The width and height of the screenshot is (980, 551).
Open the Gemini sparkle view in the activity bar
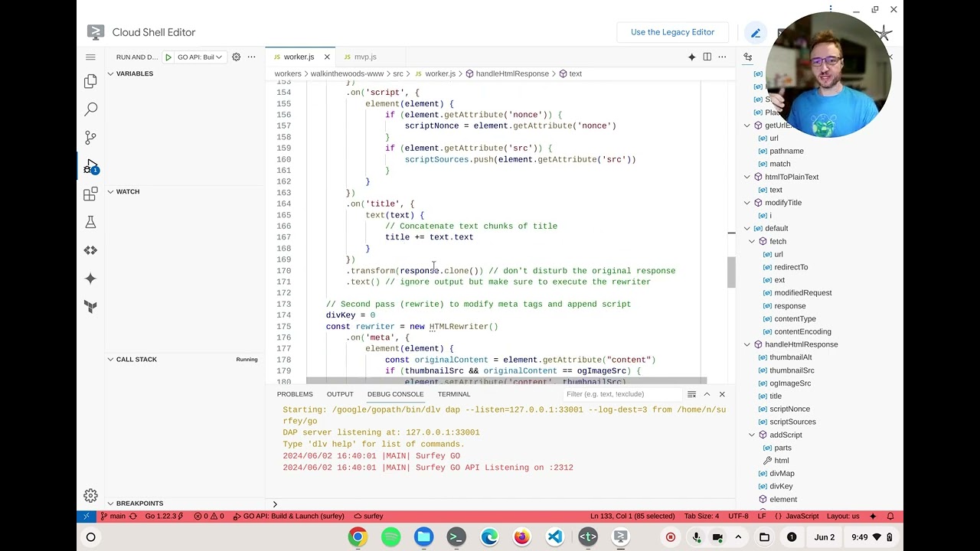pos(90,279)
